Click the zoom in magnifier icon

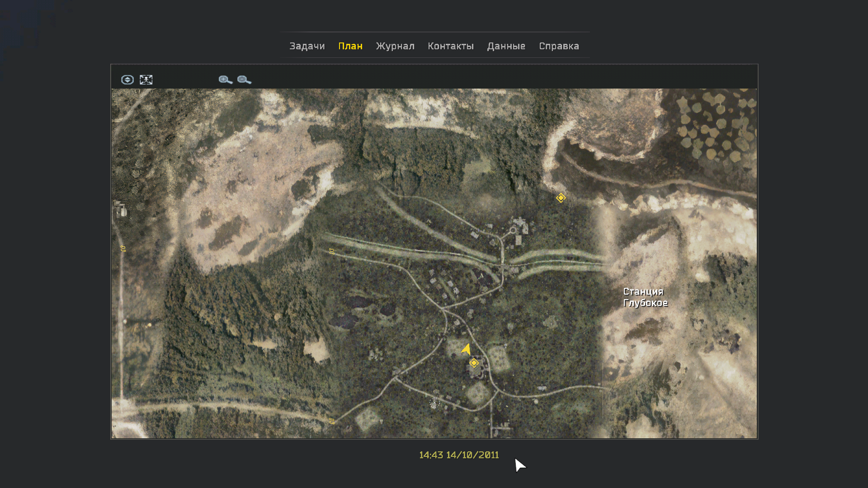[x=225, y=80]
